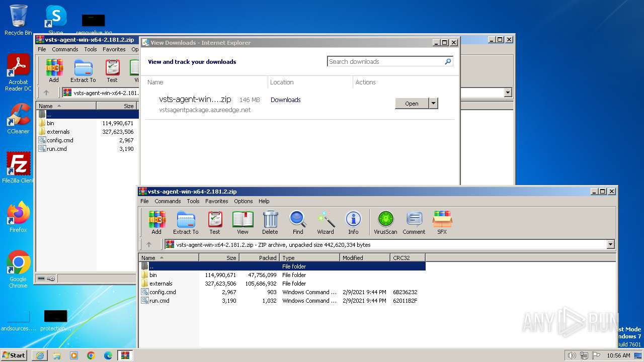Viewport: 644px width, 362px height.
Task: Open the Skype desktop icon
Action: [56, 19]
